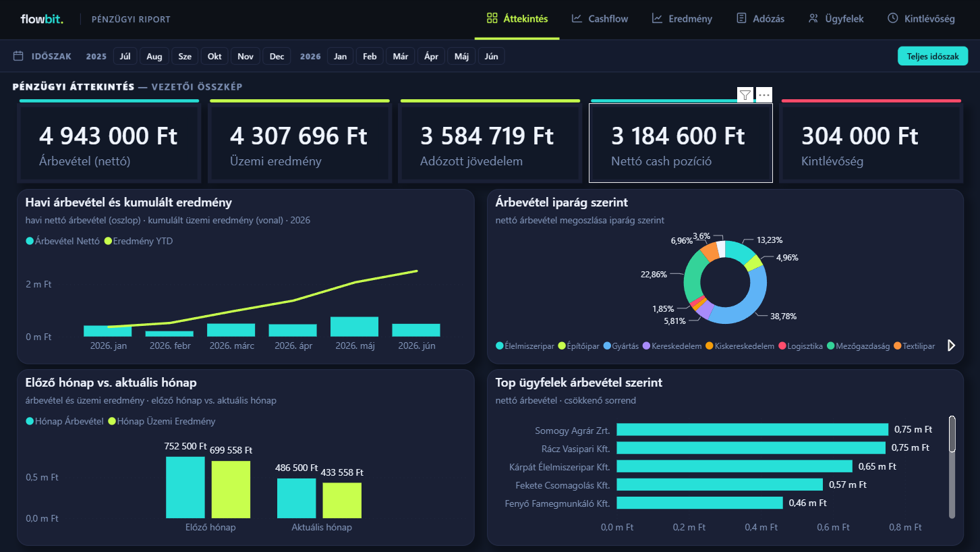The height and width of the screenshot is (552, 980).
Task: Select the Júl month filter
Action: pos(125,56)
